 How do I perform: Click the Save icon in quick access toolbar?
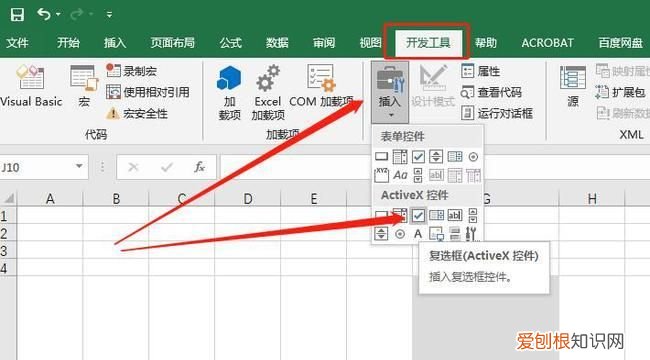[17, 15]
